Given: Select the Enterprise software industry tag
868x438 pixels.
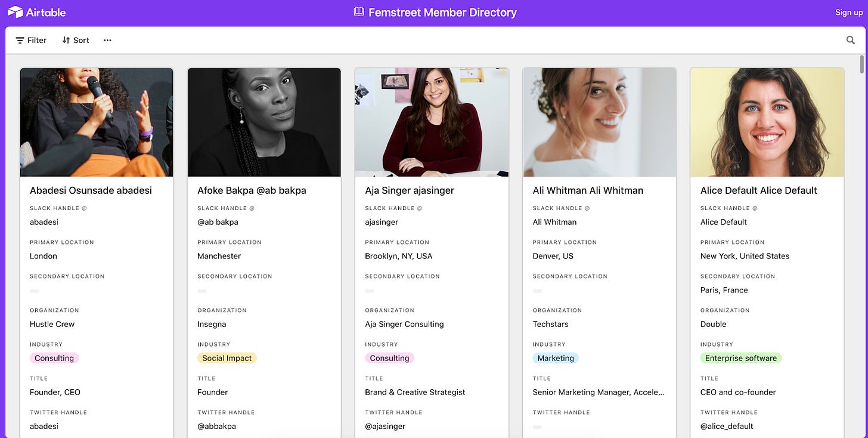Looking at the screenshot, I should tap(740, 358).
